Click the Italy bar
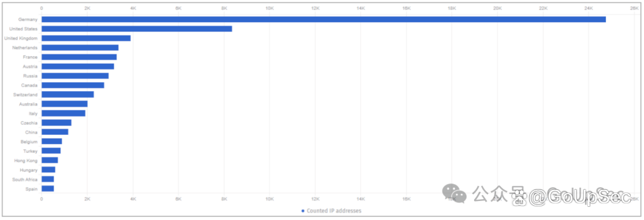The height and width of the screenshot is (220, 644). [63, 113]
